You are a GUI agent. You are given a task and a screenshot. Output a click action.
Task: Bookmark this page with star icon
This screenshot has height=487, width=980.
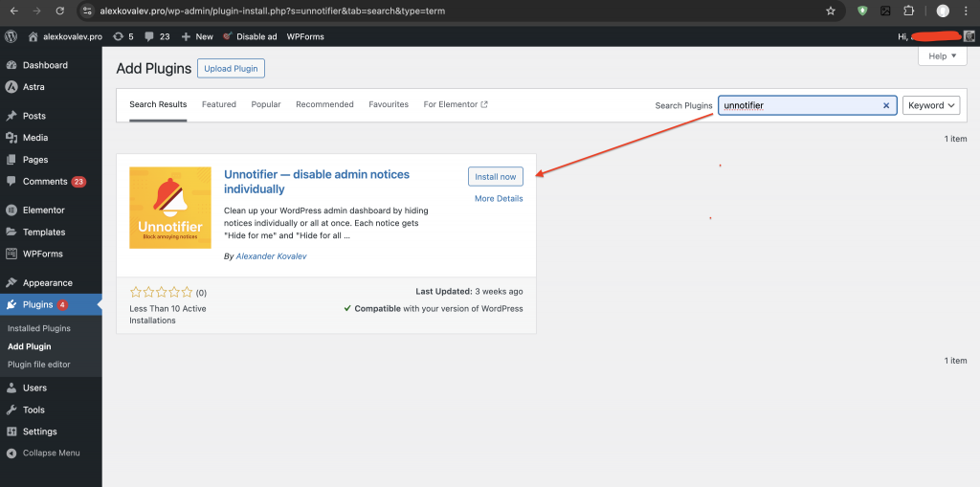click(x=831, y=11)
